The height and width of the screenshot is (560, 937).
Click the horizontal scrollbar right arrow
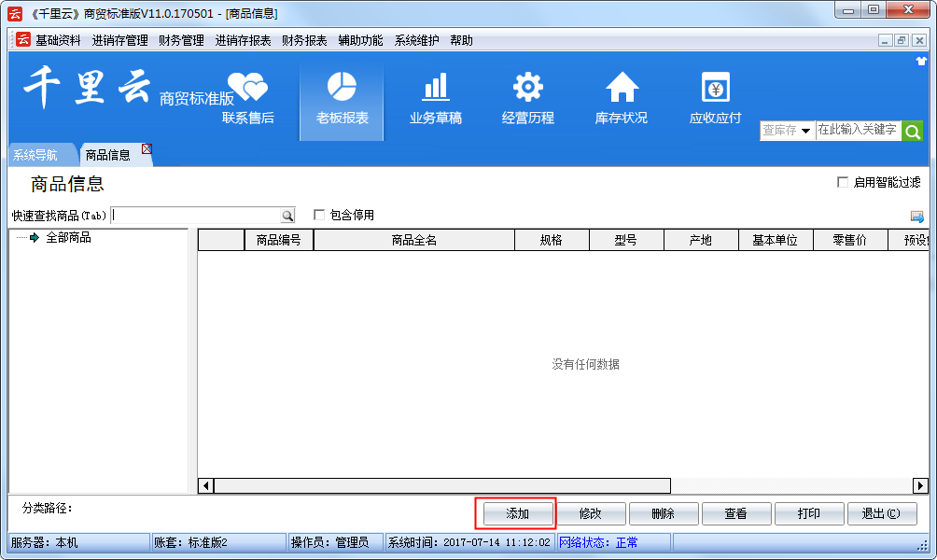point(920,485)
